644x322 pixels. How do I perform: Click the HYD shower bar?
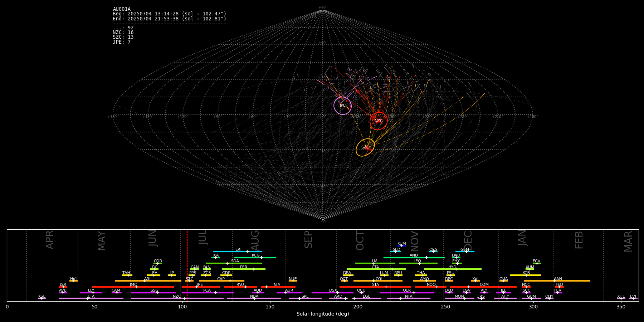tap(453, 269)
